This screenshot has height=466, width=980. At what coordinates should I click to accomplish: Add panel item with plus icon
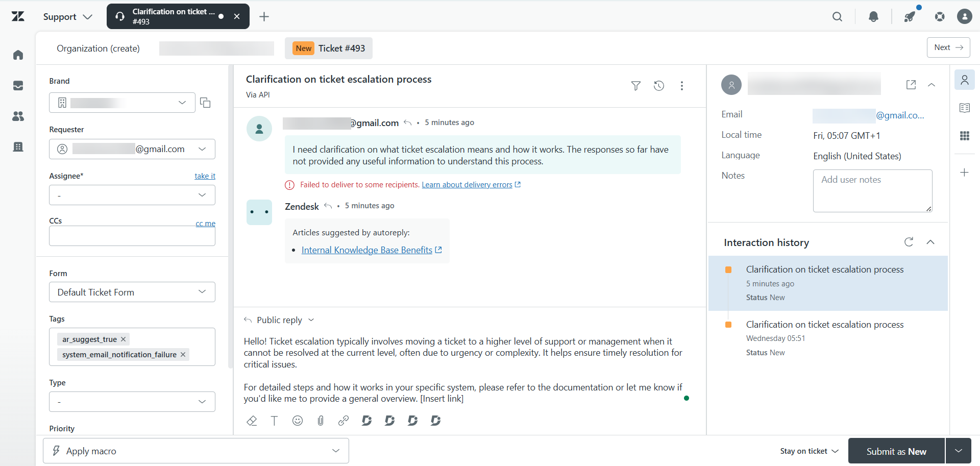pyautogui.click(x=965, y=173)
